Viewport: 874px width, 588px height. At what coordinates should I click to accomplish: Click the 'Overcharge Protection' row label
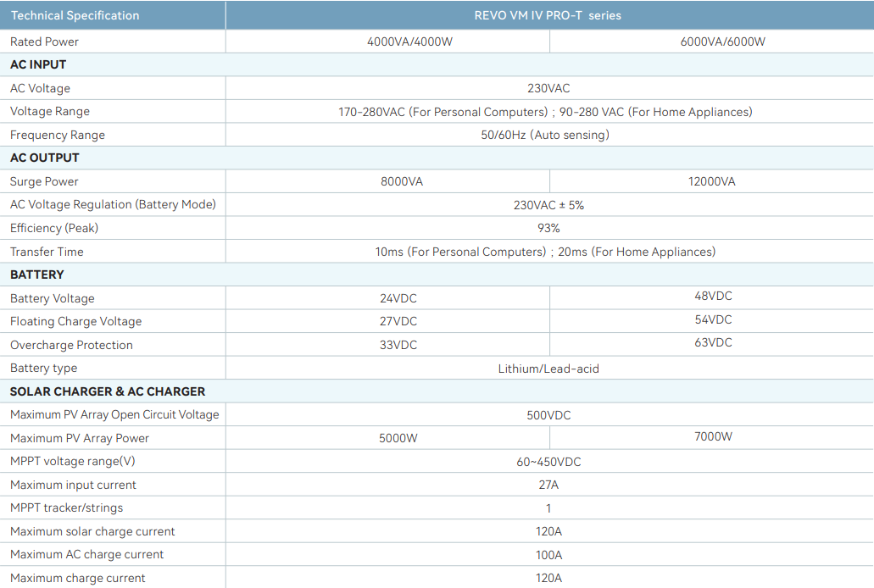[71, 345]
